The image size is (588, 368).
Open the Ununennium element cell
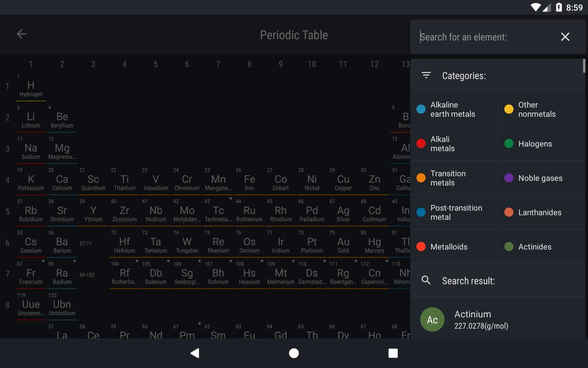31,306
